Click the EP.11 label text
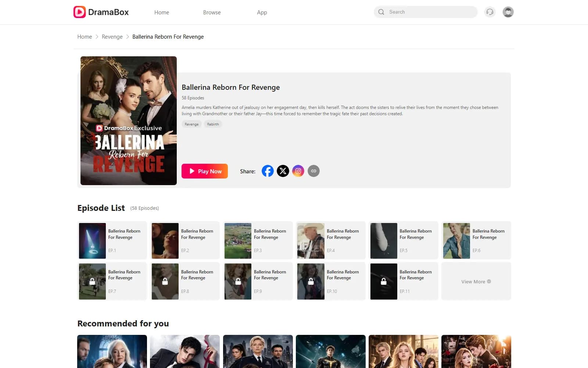Image resolution: width=588 pixels, height=368 pixels. [x=405, y=291]
